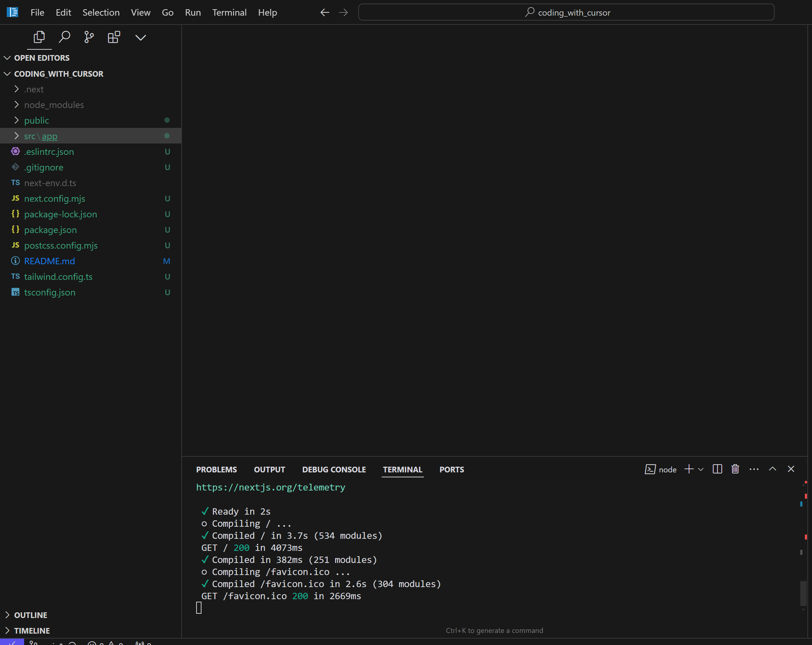This screenshot has width=812, height=645.
Task: Switch to the OUTPUT tab
Action: 269,470
